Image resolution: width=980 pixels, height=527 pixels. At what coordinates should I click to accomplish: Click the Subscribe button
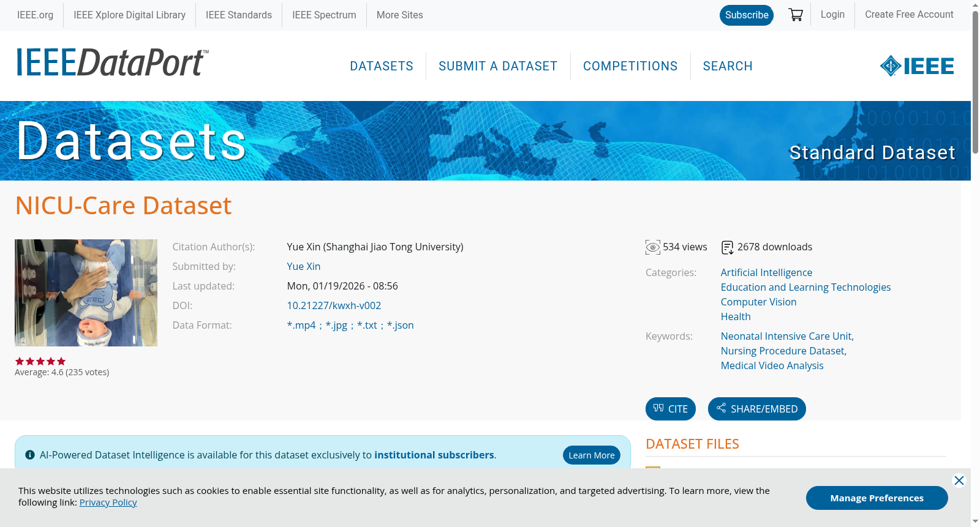click(747, 15)
